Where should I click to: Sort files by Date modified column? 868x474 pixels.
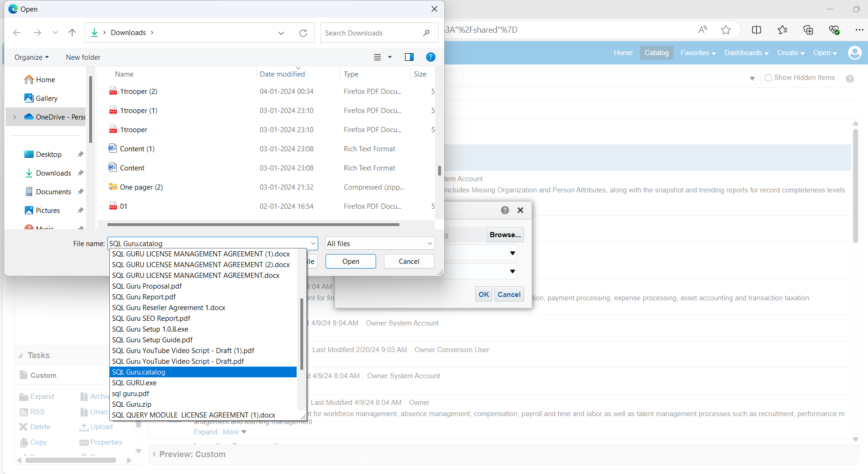[282, 74]
